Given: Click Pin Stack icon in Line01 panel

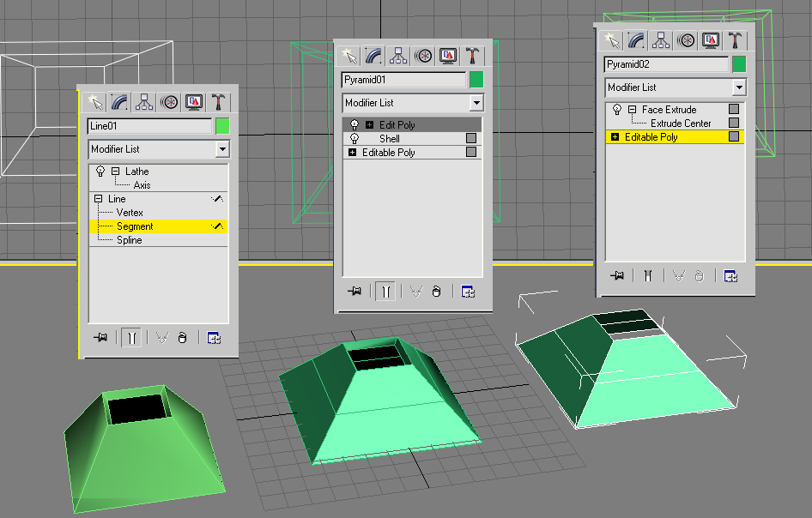Looking at the screenshot, I should 100,337.
